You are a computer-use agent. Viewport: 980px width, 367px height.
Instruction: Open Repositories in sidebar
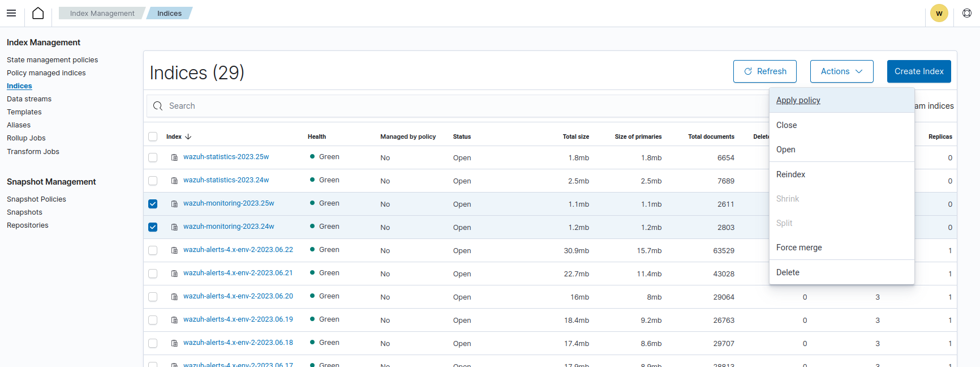[x=28, y=225]
